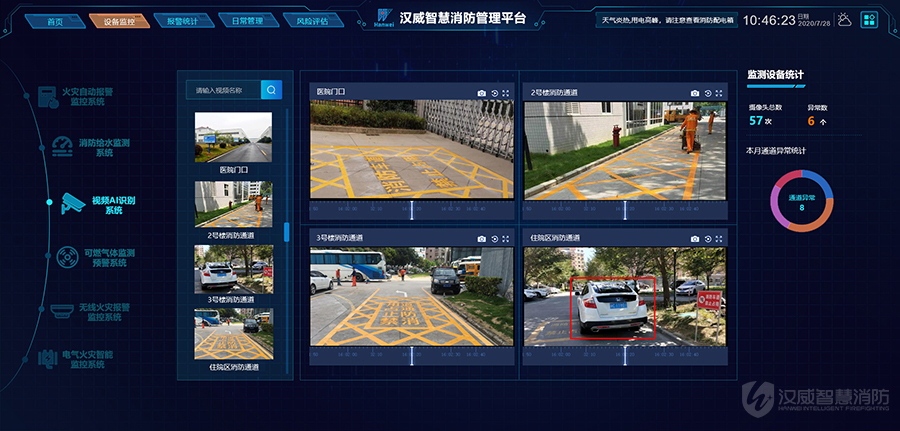This screenshot has width=900, height=431.
Task: Open the 日常管理 tab
Action: (247, 21)
